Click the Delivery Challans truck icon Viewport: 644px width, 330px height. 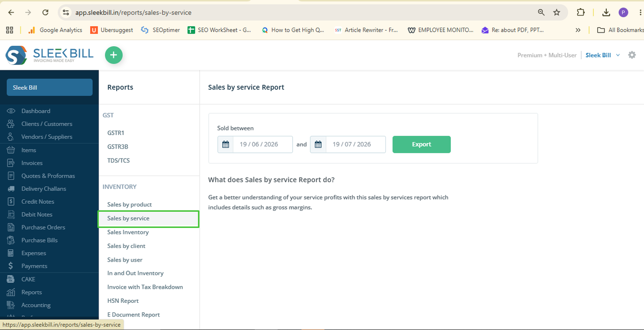coord(11,189)
